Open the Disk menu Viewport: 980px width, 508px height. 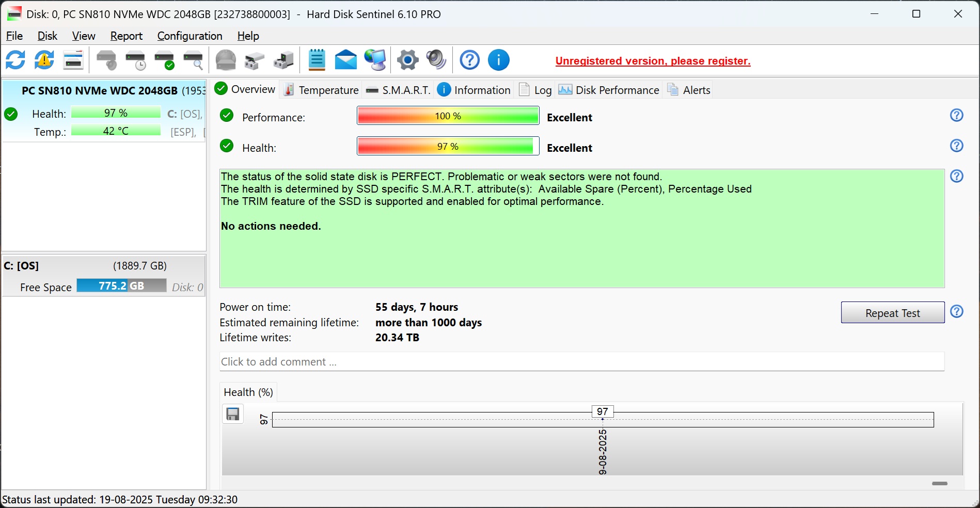[48, 36]
